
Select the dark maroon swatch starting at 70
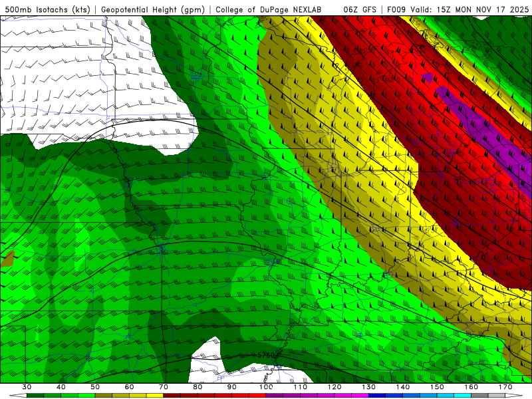click(x=172, y=396)
